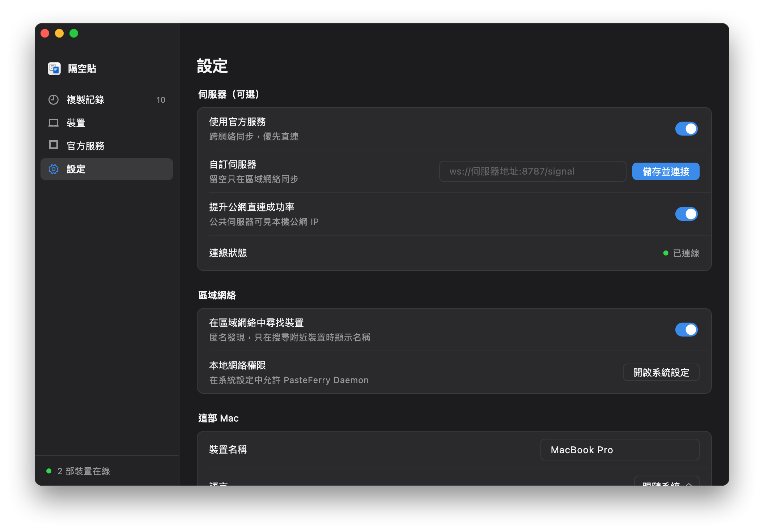Click the 隔空貼 app logo icon
This screenshot has width=764, height=532.
pyautogui.click(x=54, y=68)
